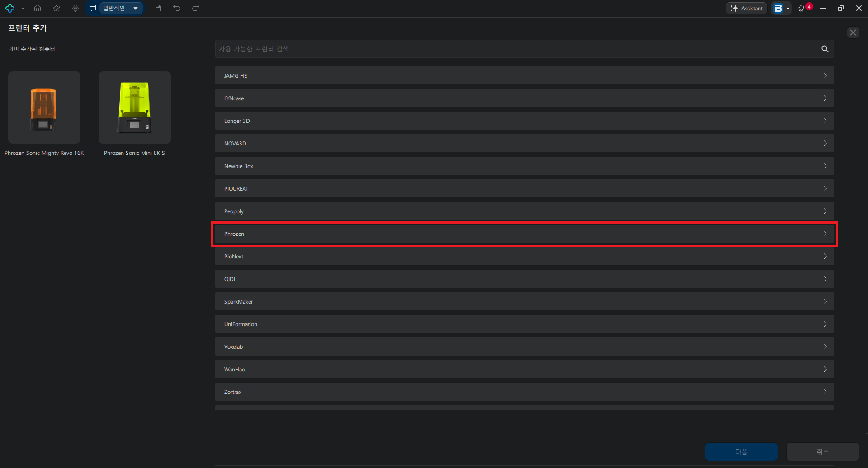Select the Longer 3D brand entry

click(x=524, y=121)
